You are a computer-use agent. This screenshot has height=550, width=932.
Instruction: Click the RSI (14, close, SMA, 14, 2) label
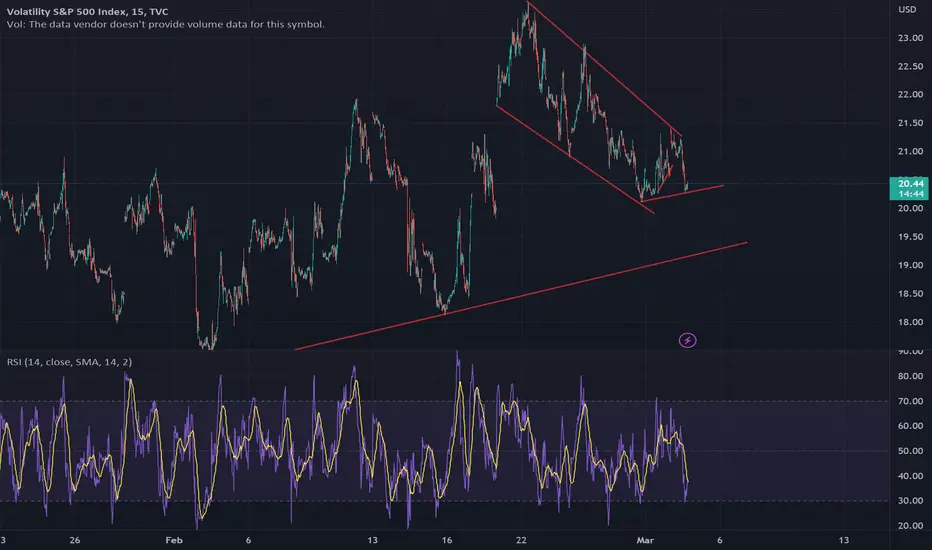[x=70, y=362]
